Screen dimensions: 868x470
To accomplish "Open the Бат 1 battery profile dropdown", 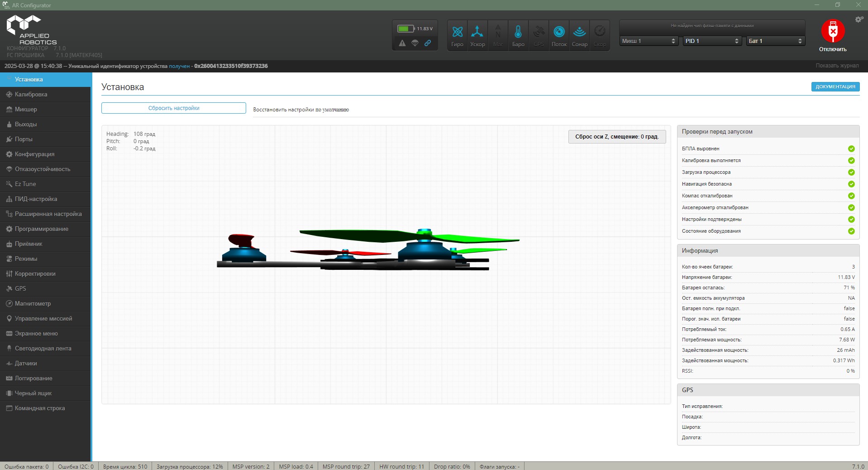I will click(x=775, y=41).
